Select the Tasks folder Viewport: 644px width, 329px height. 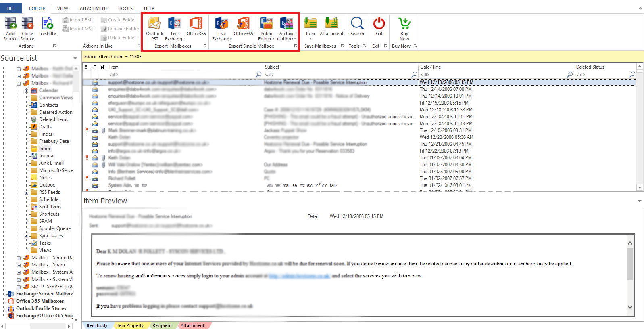click(45, 243)
